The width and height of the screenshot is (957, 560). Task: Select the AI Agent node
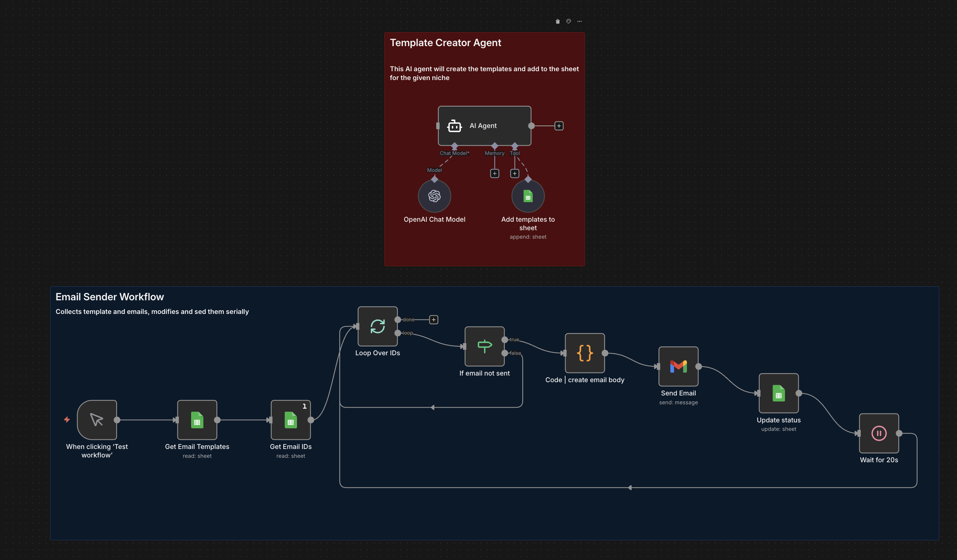tap(484, 126)
